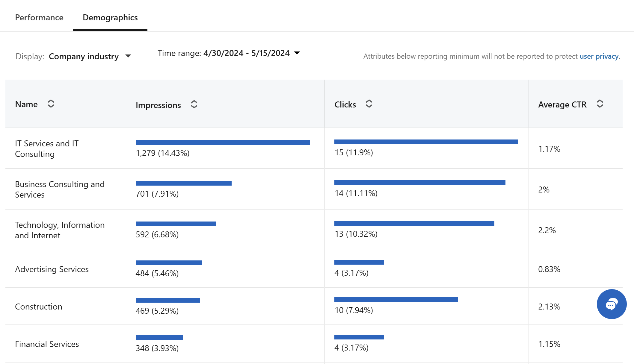Click the Advertising Services row label

click(52, 269)
